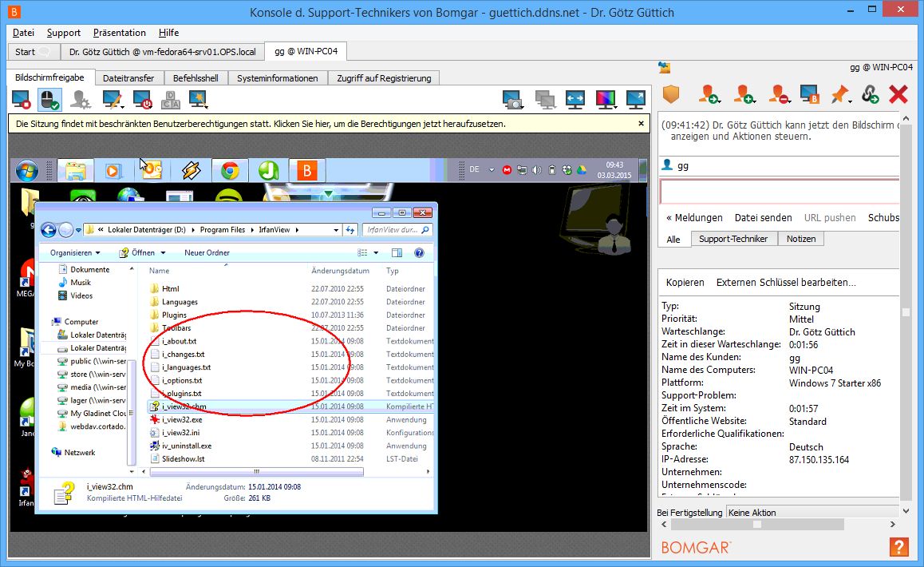Switch to the Dateitransfer tab
This screenshot has width=924, height=567.
(x=130, y=77)
